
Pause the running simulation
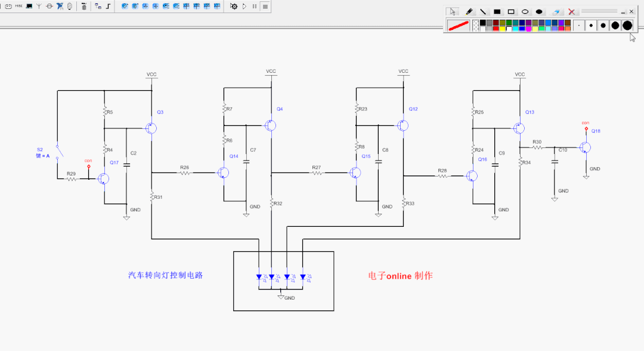coord(255,7)
